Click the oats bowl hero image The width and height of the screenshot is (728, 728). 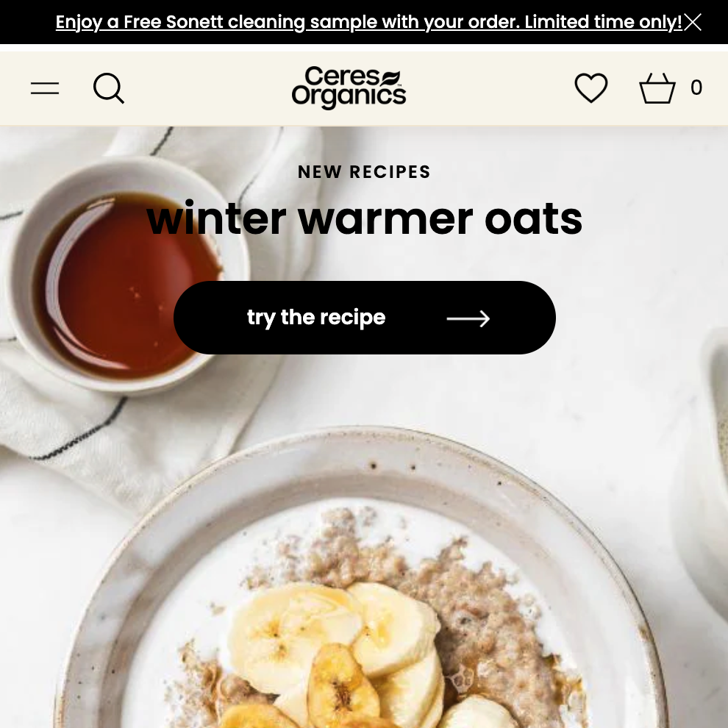[362, 580]
